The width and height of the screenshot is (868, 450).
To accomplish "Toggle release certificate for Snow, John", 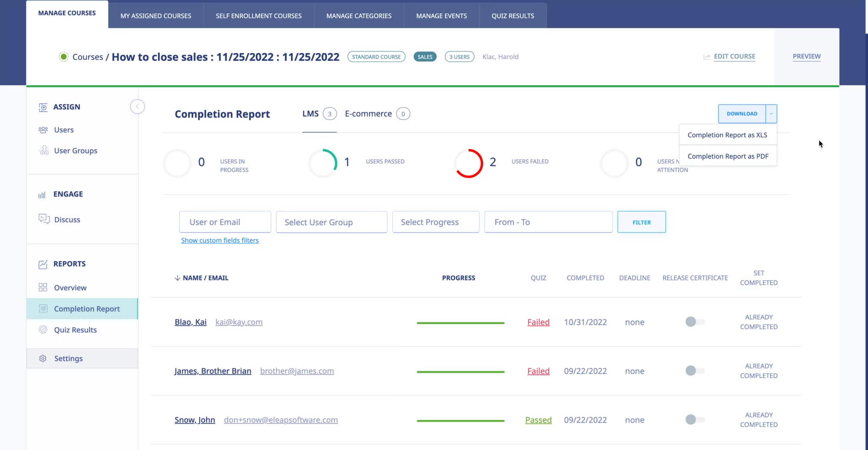I will tap(695, 420).
